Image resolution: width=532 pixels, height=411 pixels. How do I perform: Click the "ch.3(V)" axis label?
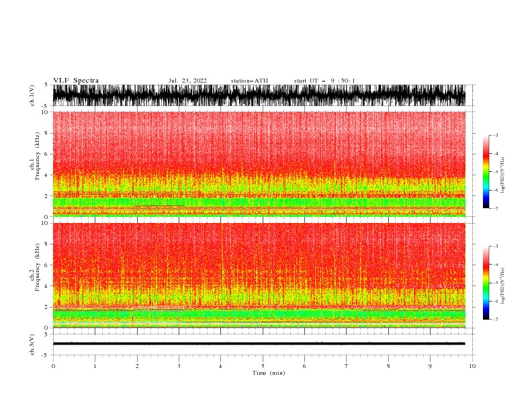32,345
